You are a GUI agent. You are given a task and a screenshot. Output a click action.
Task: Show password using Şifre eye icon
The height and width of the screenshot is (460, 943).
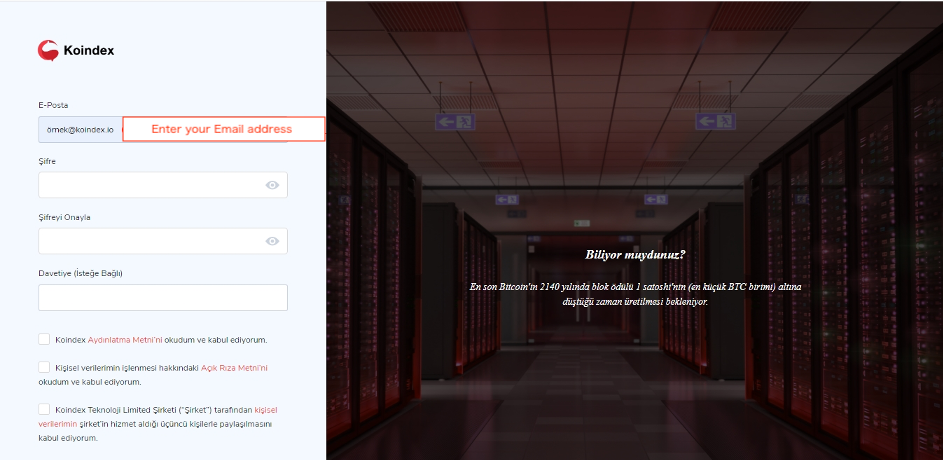(272, 185)
